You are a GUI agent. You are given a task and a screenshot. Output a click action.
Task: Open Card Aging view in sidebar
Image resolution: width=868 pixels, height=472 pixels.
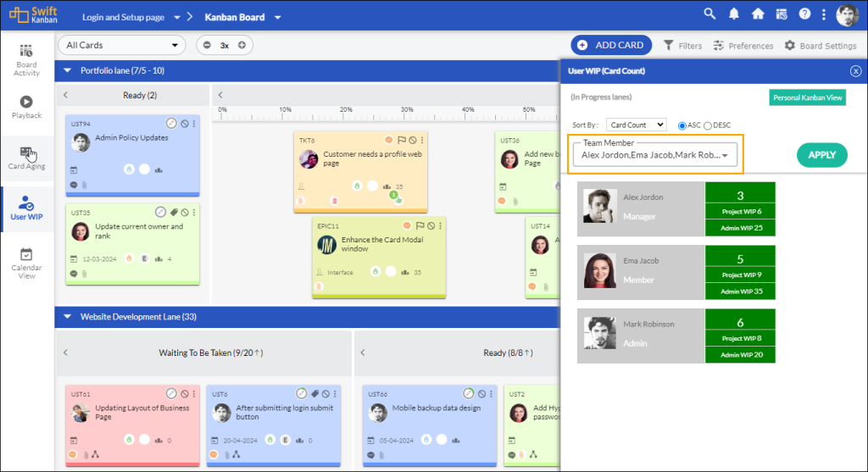click(26, 158)
